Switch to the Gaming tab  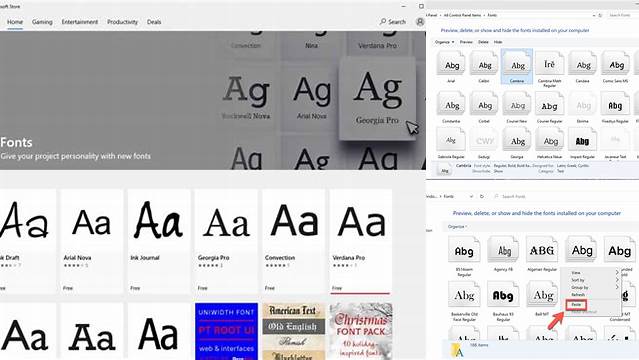42,22
